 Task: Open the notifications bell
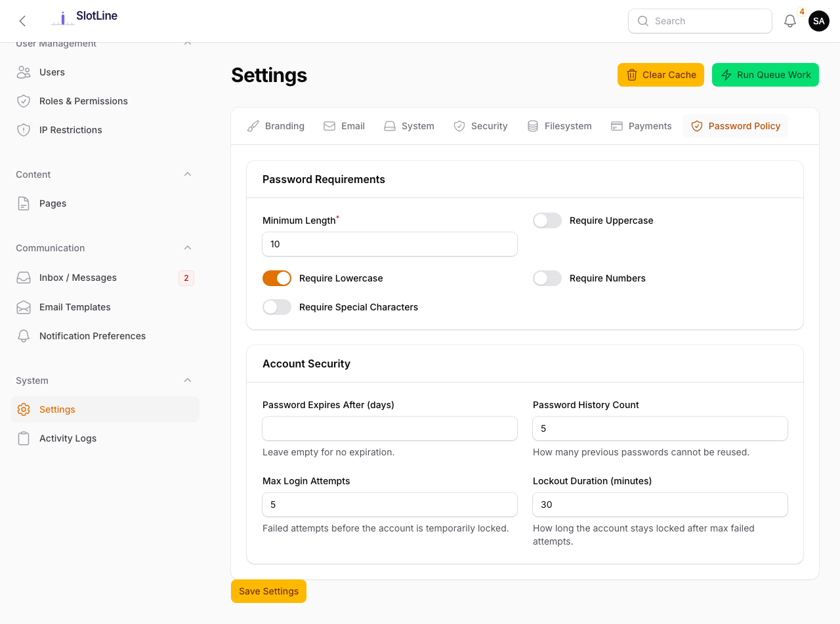click(790, 21)
